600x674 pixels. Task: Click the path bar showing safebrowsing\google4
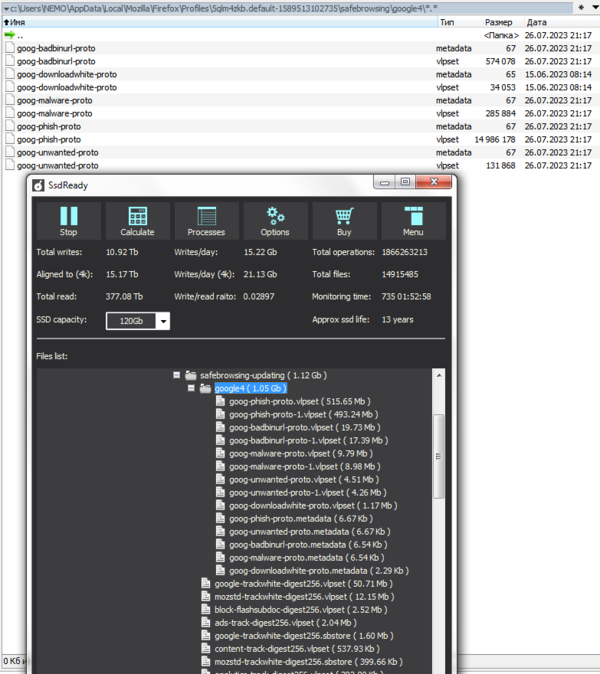[288, 8]
